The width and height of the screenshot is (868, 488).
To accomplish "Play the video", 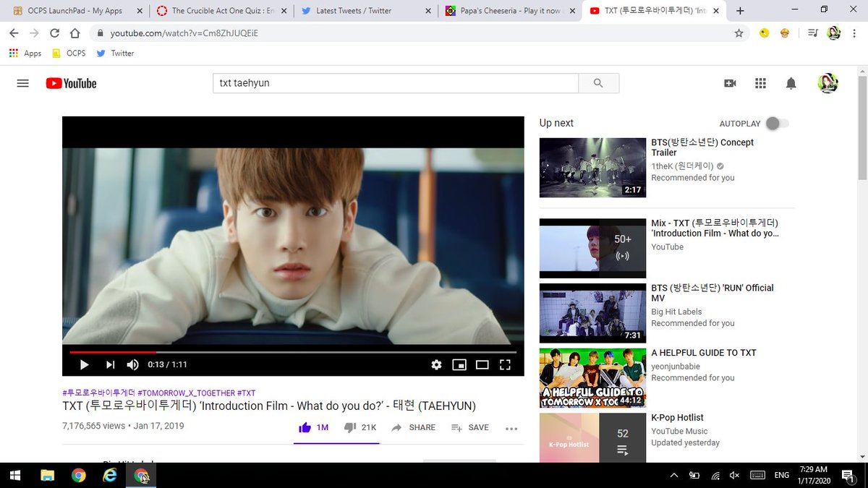I will point(84,364).
